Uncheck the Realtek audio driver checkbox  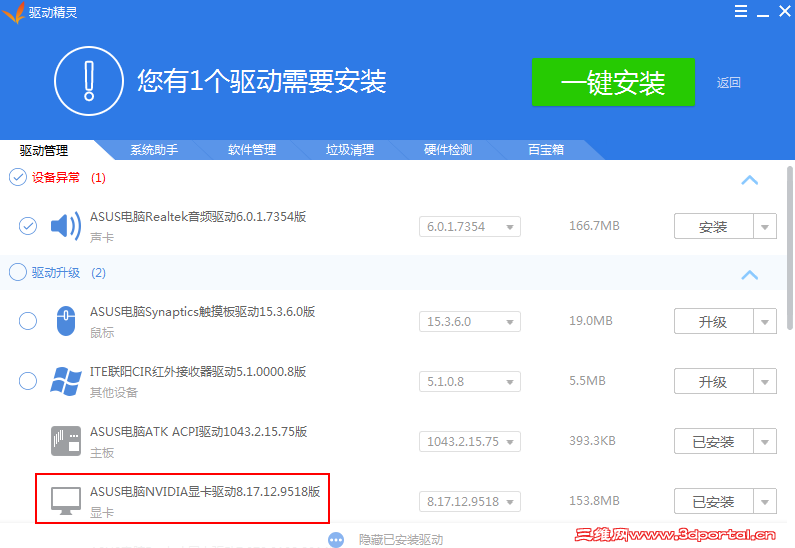coord(28,226)
